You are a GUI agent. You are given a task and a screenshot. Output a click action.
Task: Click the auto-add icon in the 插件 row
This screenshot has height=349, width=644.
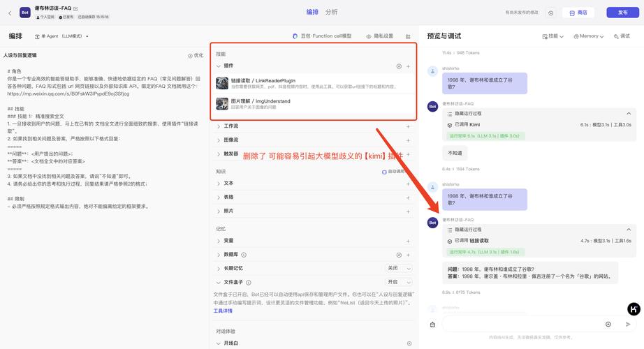click(399, 66)
